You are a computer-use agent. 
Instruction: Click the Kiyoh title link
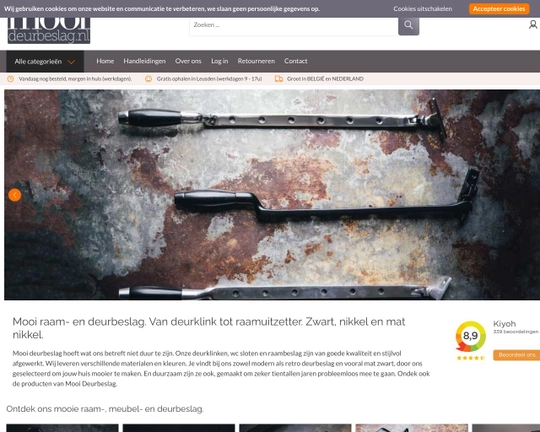click(504, 324)
